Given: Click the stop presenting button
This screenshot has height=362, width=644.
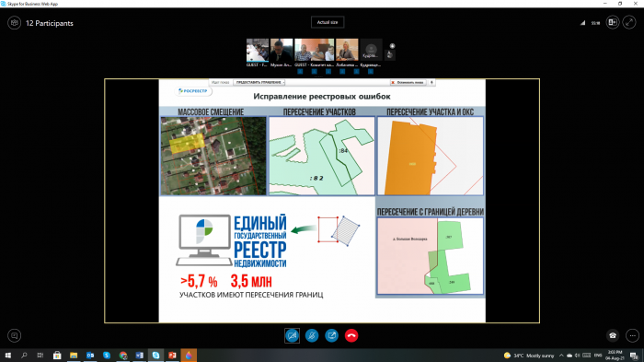Looking at the screenshot, I should [x=408, y=82].
